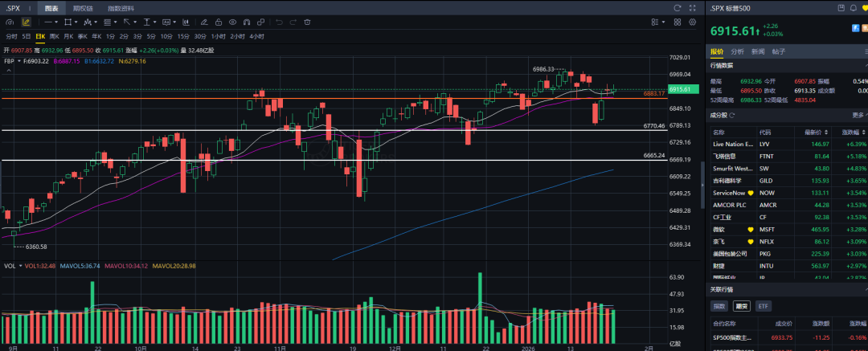
Task: Click 更多 link in 成分股 section
Action: click(858, 115)
